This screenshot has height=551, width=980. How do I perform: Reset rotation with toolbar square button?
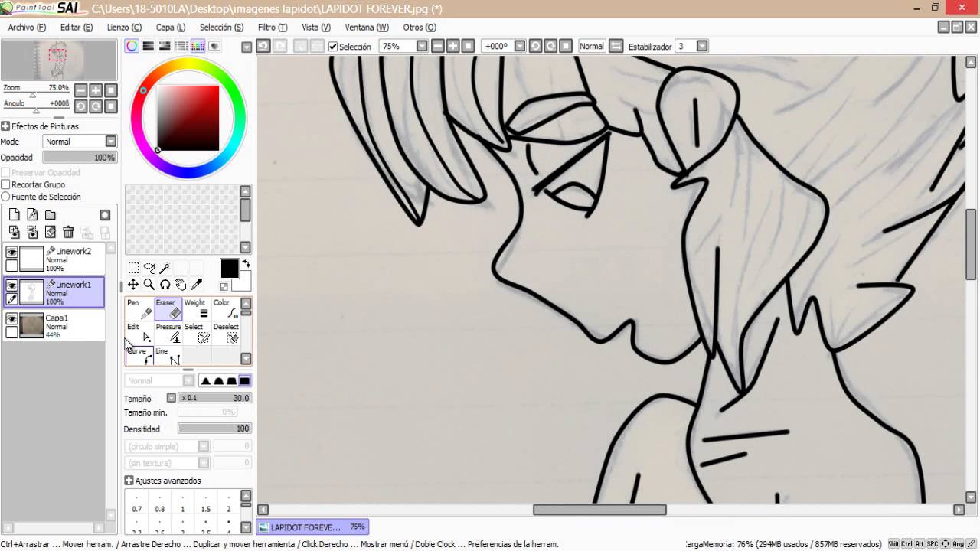tap(566, 46)
